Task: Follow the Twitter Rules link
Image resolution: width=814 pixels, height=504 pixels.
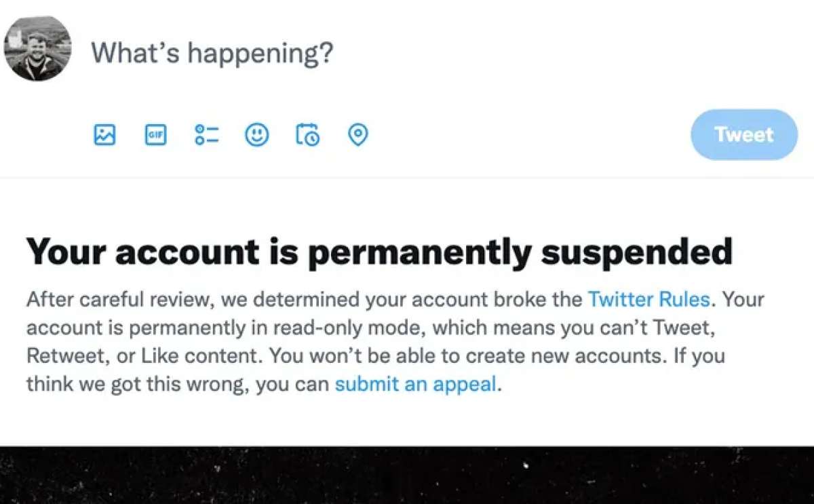Action: coord(648,299)
